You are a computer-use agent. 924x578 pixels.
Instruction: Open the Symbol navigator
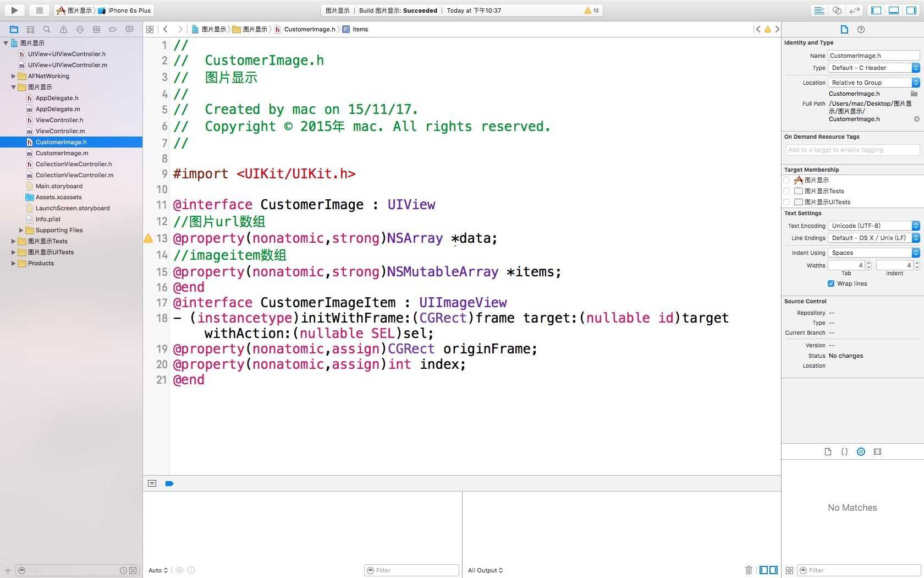coord(31,29)
